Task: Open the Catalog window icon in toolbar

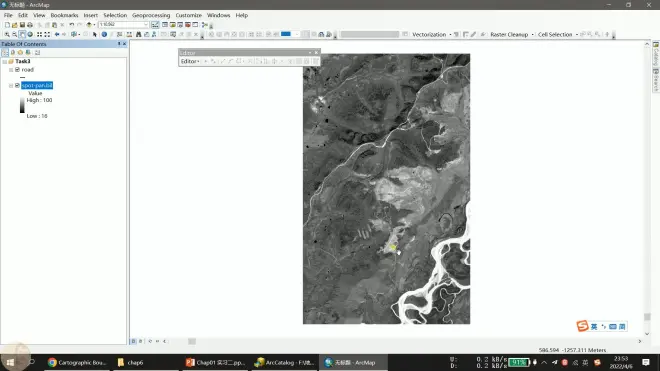Action: click(x=173, y=25)
